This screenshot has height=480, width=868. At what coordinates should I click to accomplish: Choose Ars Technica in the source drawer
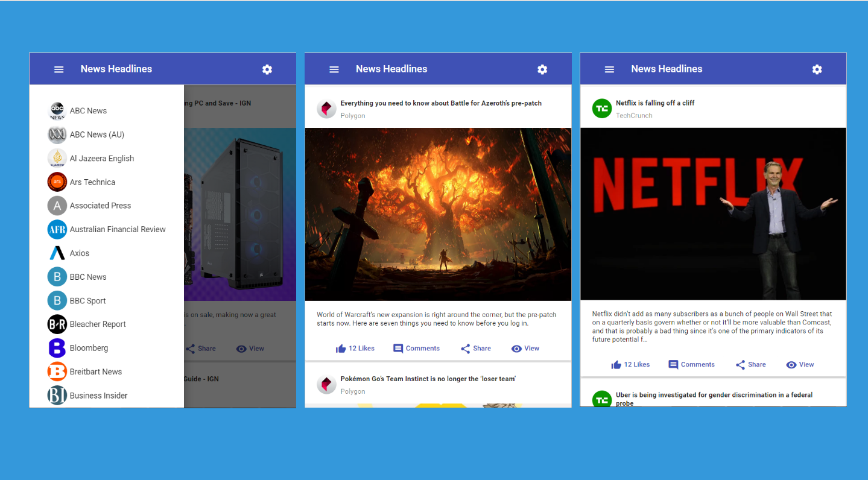tap(92, 182)
